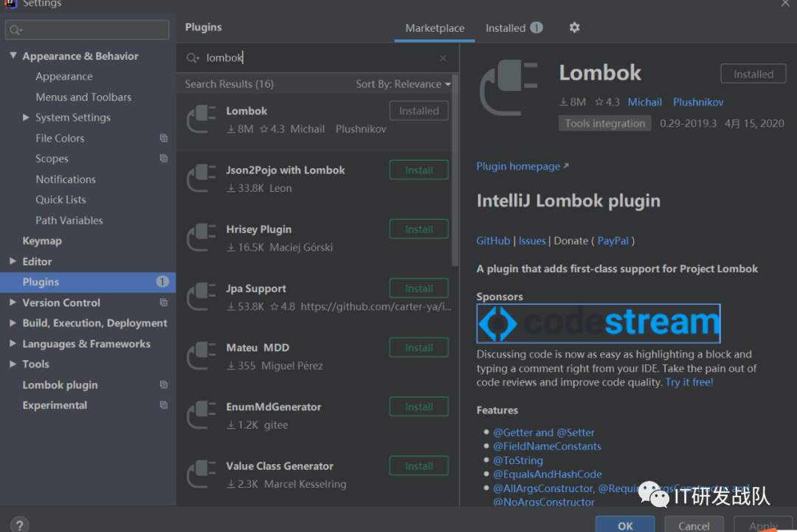This screenshot has height=532, width=797.
Task: Click the project-level icon beside Scopes
Action: click(x=164, y=159)
